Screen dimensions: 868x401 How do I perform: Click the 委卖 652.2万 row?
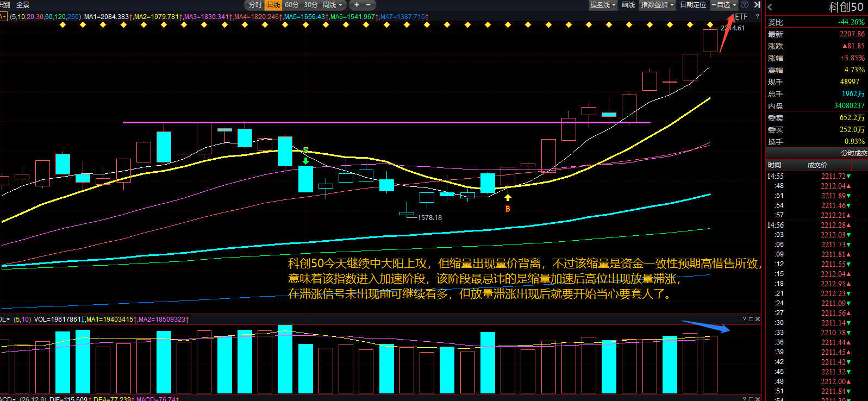(816, 118)
